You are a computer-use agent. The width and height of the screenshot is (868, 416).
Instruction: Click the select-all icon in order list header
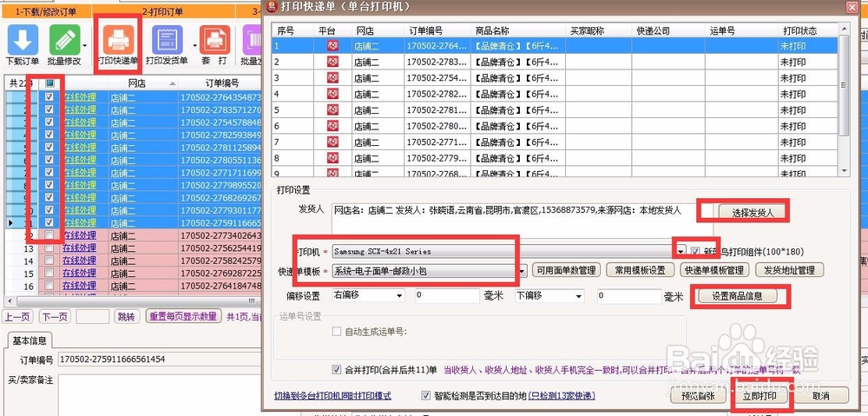(49, 83)
